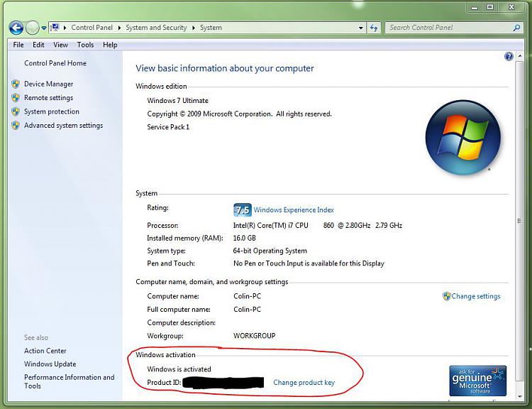This screenshot has height=409, width=532.
Task: Click the WORKGROUP value
Action: pos(255,336)
